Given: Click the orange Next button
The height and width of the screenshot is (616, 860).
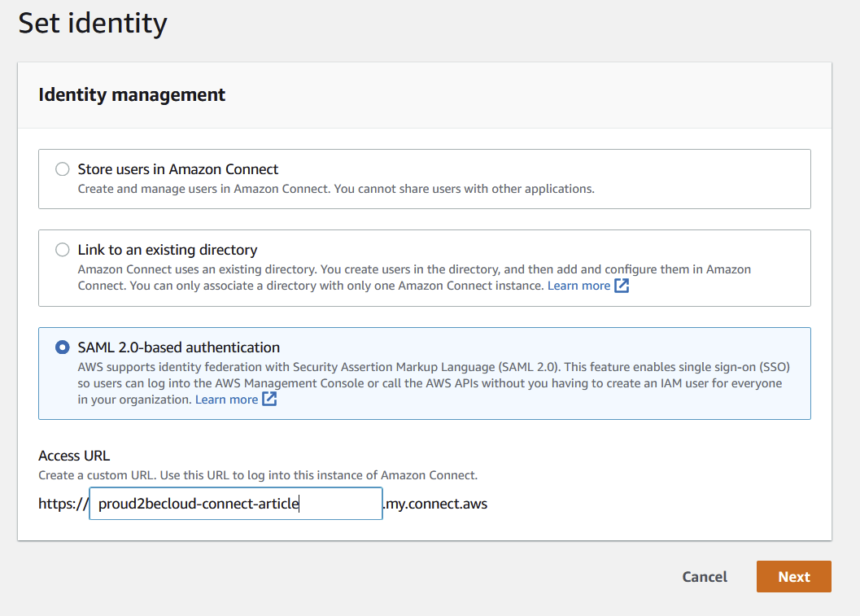Looking at the screenshot, I should pos(793,576).
